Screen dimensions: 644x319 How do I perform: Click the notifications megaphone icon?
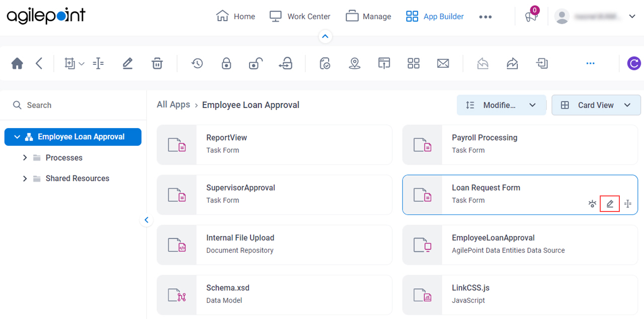[532, 16]
